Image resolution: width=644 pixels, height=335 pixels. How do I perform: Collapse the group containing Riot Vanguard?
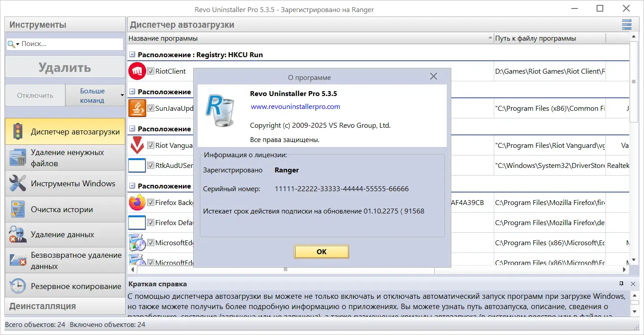click(x=132, y=129)
